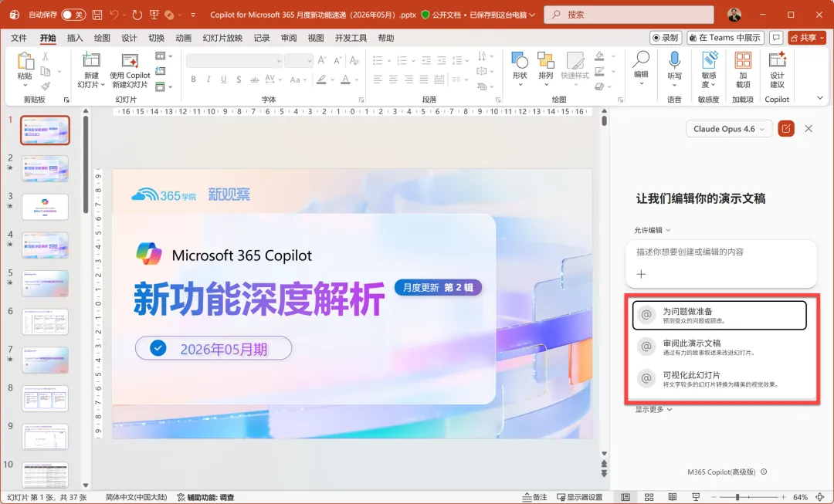The image size is (834, 504).
Task: Toggle center text alignment
Action: coord(393,79)
